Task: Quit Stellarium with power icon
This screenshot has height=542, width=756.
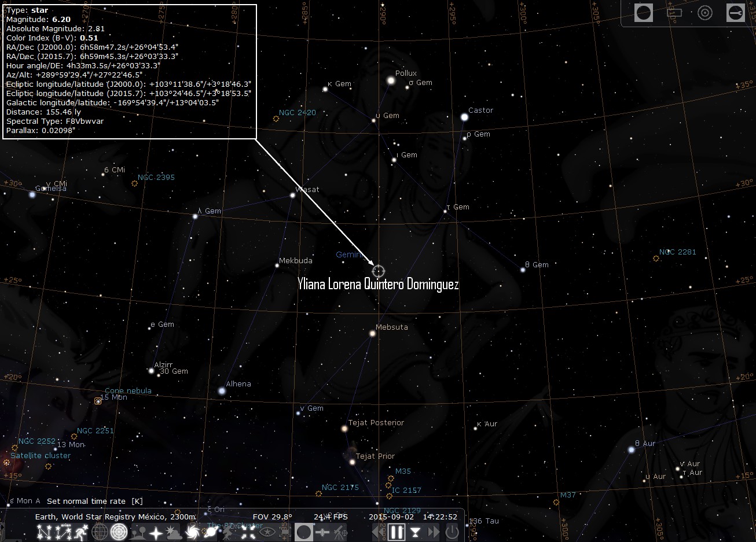Action: 452,532
